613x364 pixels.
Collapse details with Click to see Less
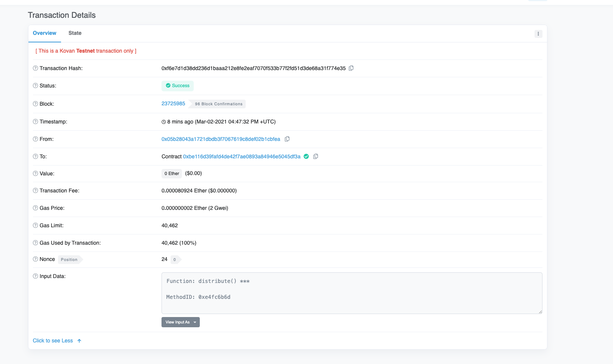tap(57, 341)
